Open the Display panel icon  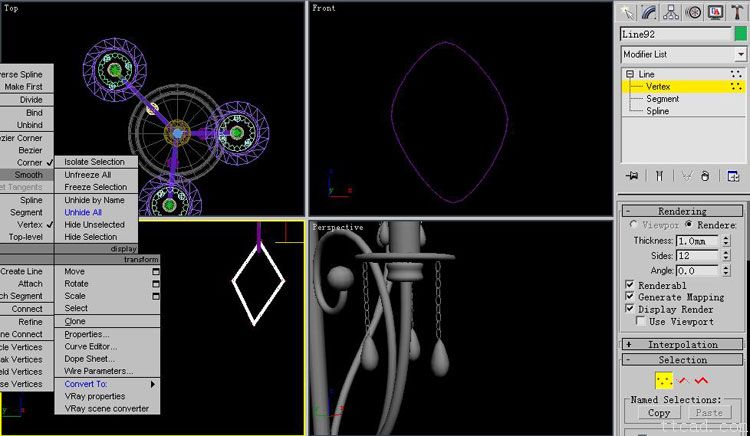[715, 12]
